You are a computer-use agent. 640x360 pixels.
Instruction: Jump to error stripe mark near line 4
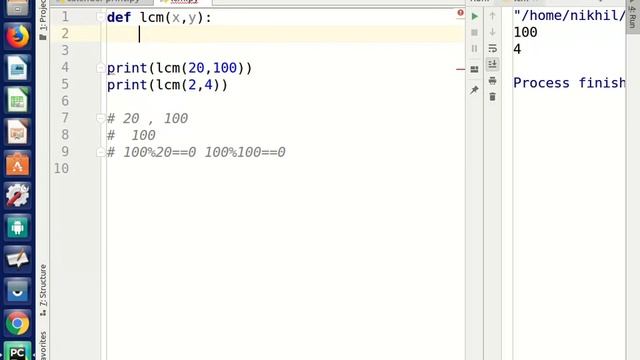[x=460, y=69]
